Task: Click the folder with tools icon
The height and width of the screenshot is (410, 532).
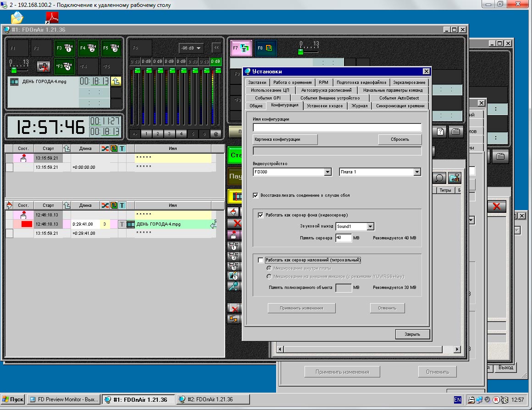Action: (x=454, y=178)
